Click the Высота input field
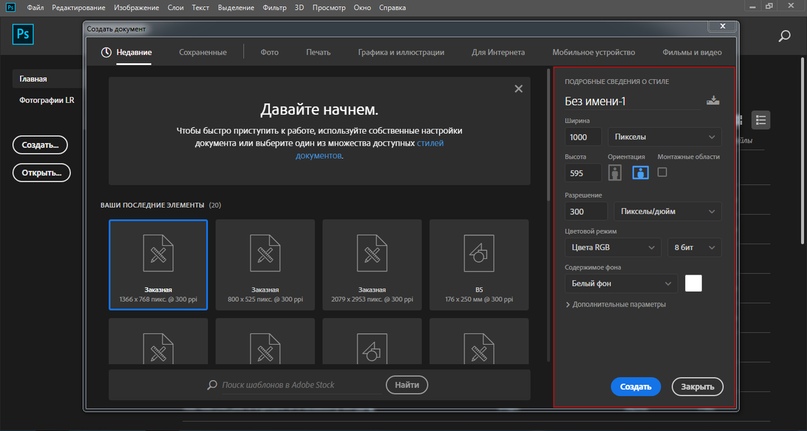Viewport: 807px width, 431px height. [x=583, y=173]
